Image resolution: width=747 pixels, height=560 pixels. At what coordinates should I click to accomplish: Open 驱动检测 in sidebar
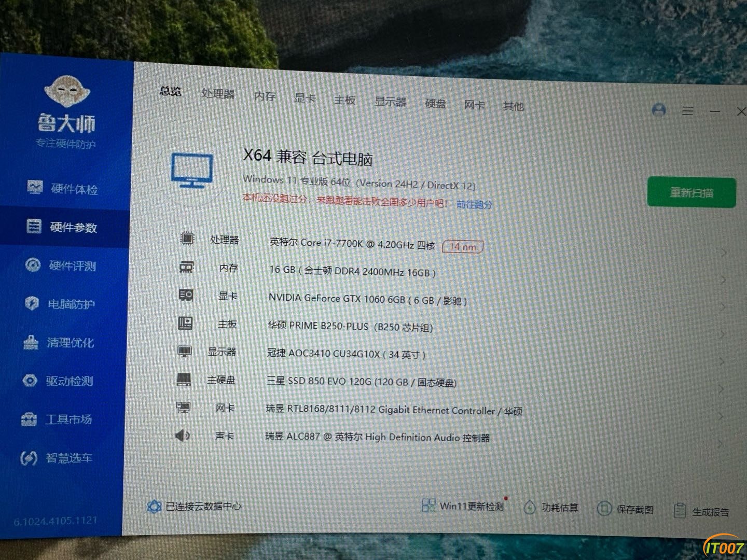pos(58,381)
